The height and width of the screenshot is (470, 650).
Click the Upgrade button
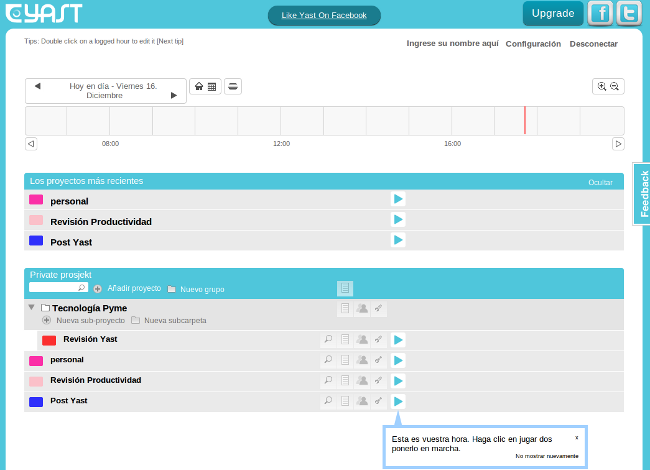pyautogui.click(x=552, y=13)
